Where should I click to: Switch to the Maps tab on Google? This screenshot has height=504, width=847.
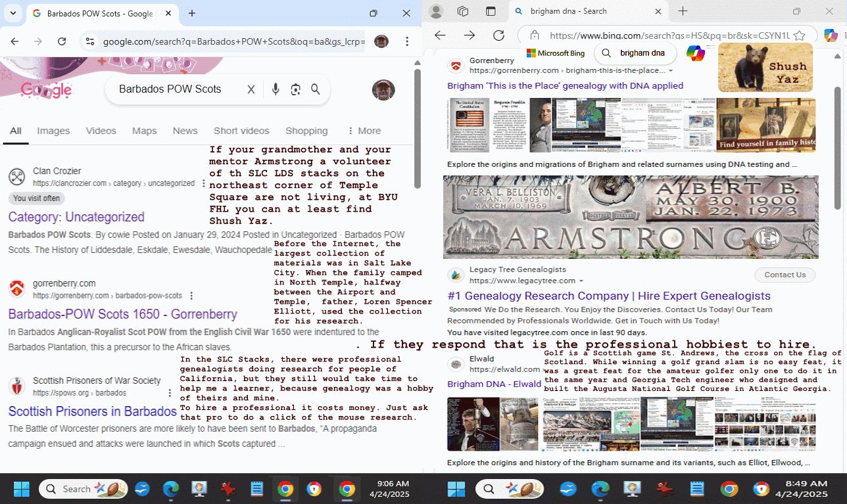(x=144, y=131)
